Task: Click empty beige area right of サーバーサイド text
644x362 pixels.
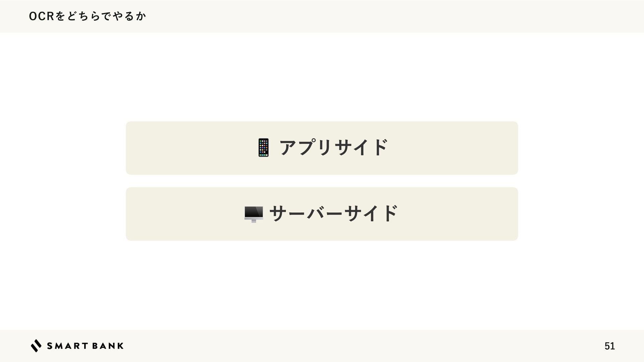Action: 458,214
